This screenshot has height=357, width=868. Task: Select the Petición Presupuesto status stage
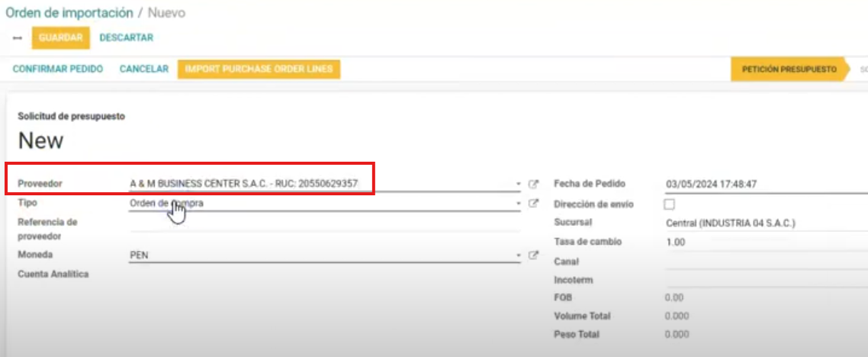point(789,69)
